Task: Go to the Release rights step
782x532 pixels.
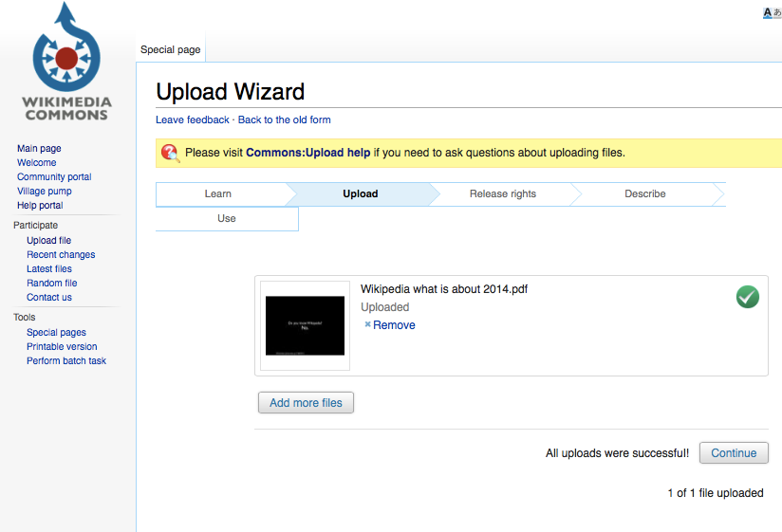Action: point(503,193)
